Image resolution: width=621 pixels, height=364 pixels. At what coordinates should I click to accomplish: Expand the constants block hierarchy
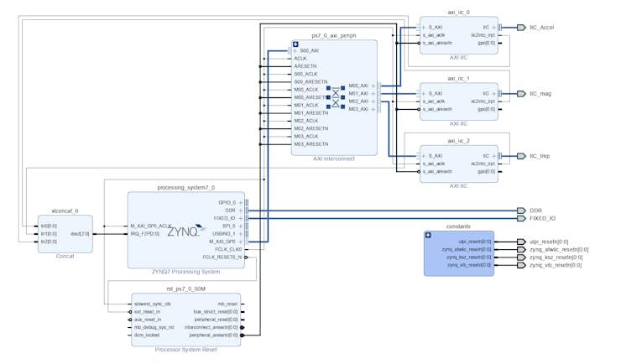point(429,235)
